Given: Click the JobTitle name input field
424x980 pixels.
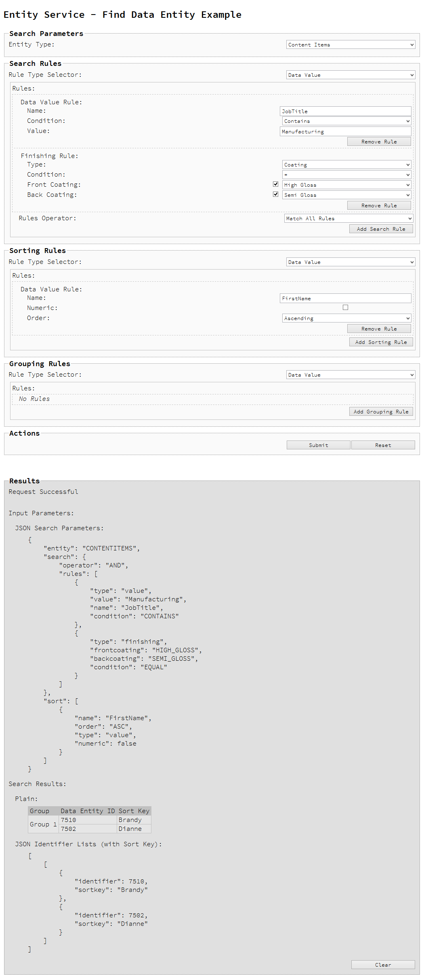Looking at the screenshot, I should coord(345,112).
